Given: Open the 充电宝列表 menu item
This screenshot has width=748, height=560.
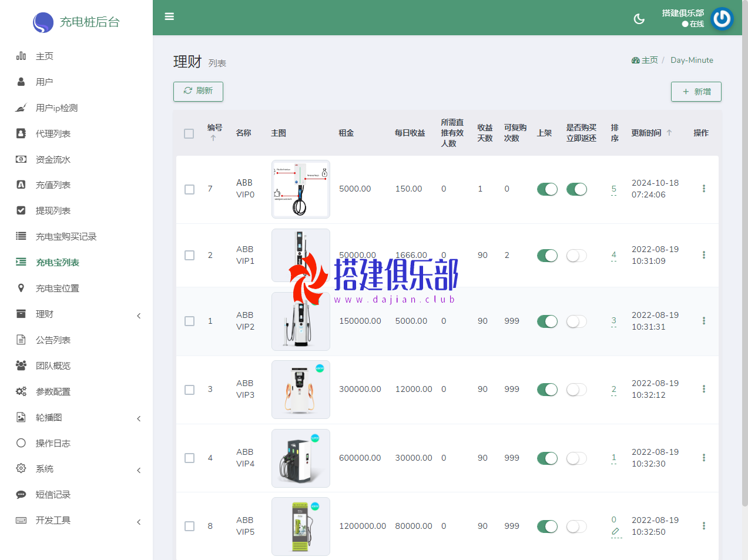Looking at the screenshot, I should point(58,263).
